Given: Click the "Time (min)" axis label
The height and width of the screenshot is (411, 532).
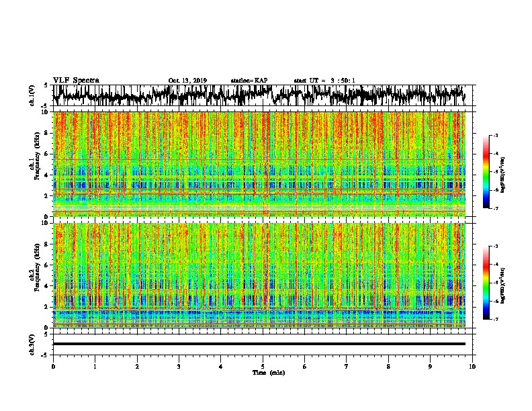Looking at the screenshot, I should click(269, 373).
